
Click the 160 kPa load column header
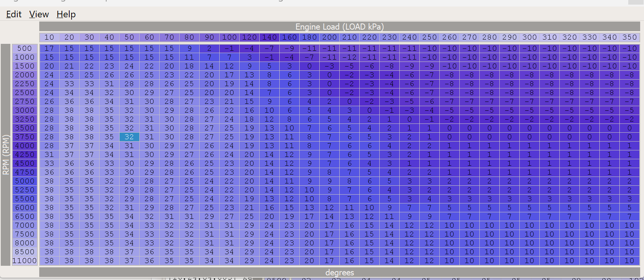coord(289,37)
